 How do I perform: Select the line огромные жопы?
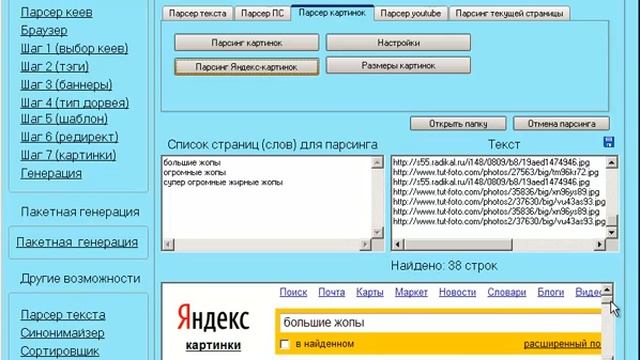pos(194,172)
